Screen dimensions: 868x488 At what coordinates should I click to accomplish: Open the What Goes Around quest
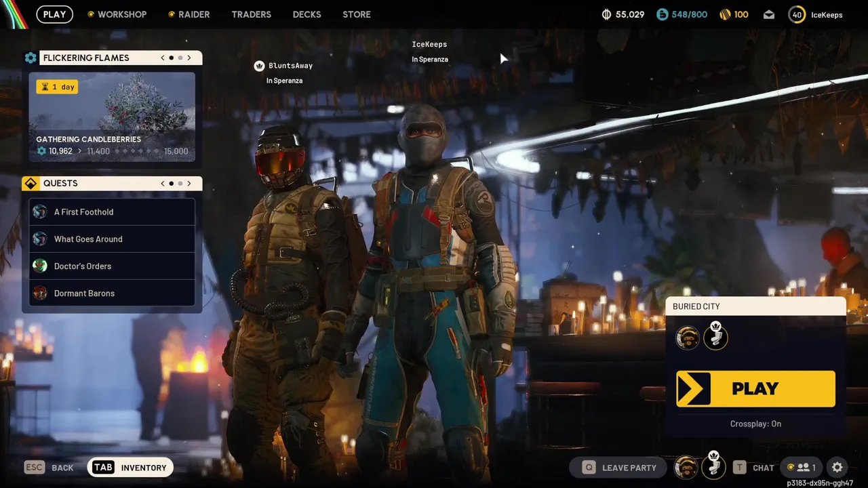(112, 239)
